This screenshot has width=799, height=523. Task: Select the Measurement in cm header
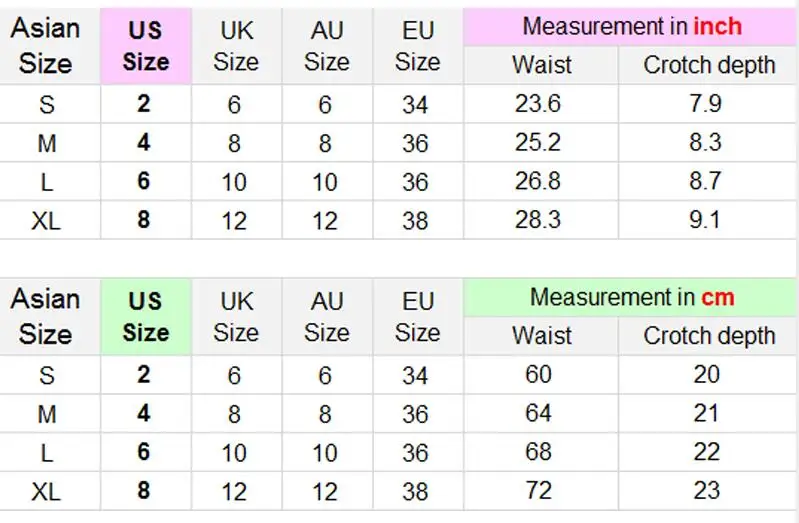click(x=632, y=297)
